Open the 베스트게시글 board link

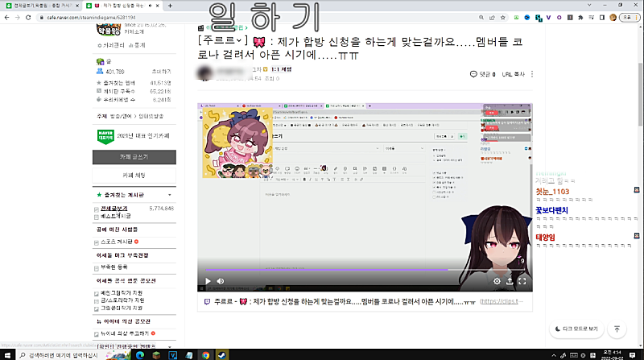pyautogui.click(x=116, y=216)
